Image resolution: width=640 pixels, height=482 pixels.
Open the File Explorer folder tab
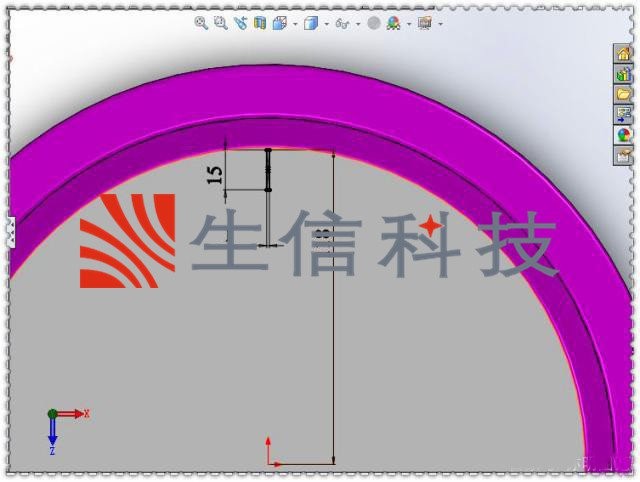623,94
